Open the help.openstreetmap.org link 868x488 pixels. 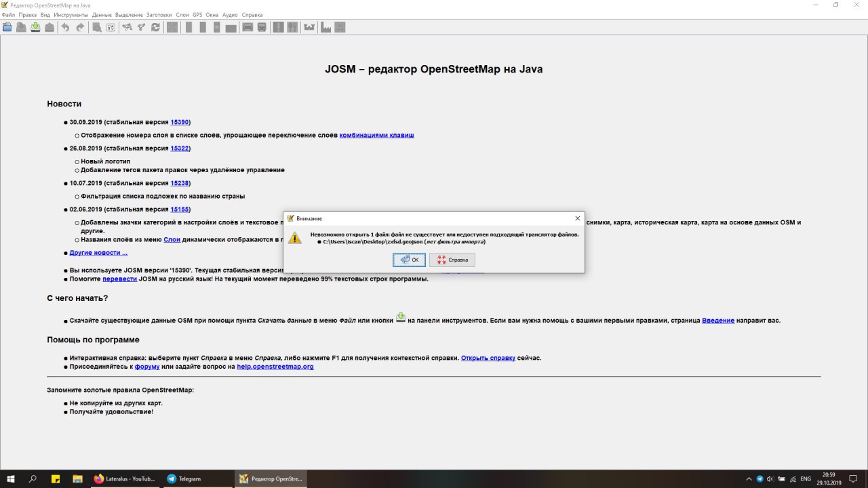click(x=275, y=367)
